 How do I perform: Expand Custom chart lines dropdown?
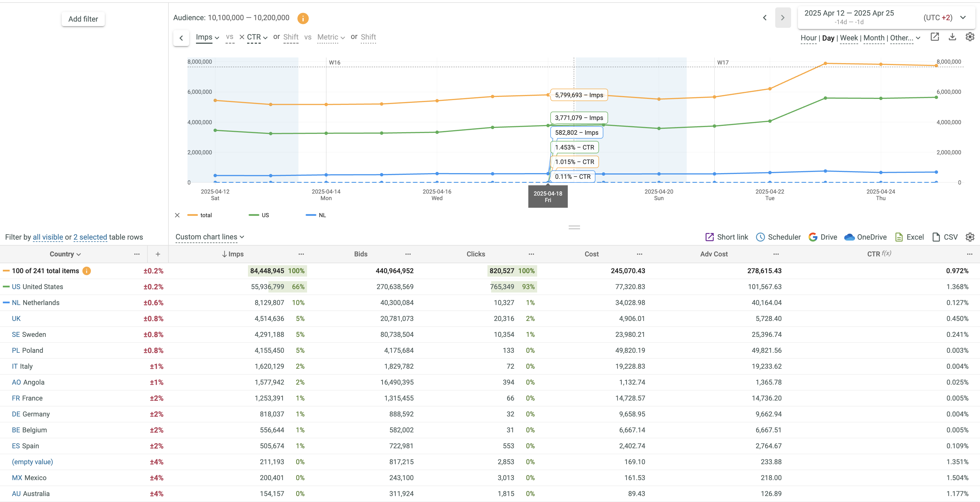click(210, 237)
